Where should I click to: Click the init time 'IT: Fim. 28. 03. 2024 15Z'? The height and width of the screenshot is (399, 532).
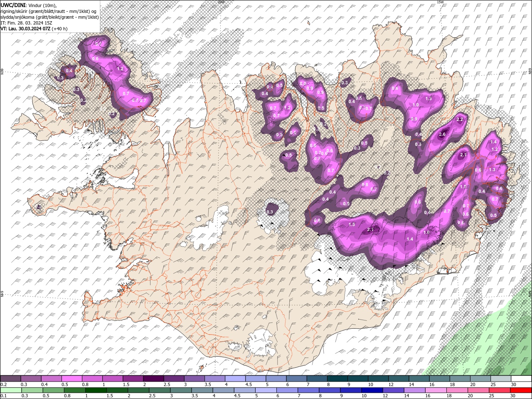25,23
